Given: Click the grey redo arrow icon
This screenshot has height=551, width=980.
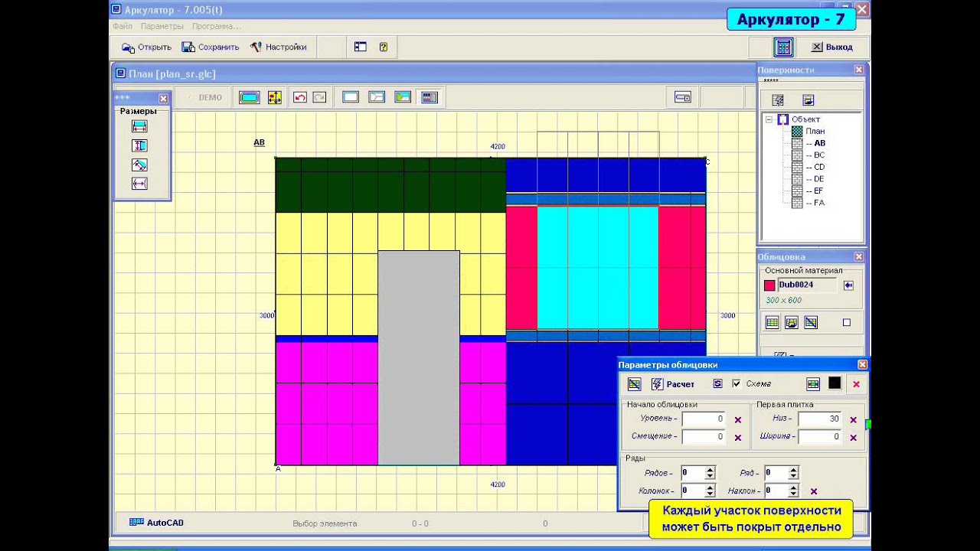Looking at the screenshot, I should 319,97.
